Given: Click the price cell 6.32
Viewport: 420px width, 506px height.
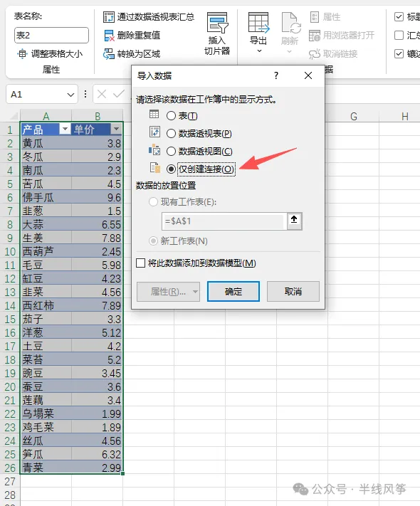Looking at the screenshot, I should pos(98,454).
